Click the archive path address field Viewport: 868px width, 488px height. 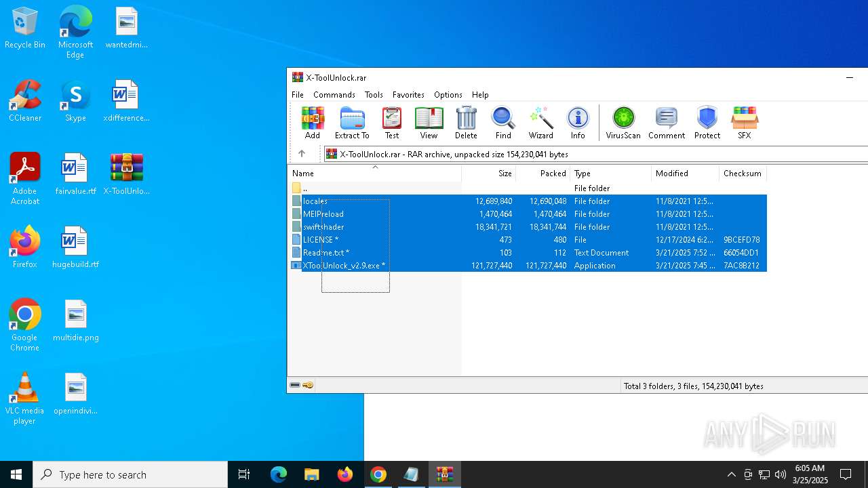point(595,154)
